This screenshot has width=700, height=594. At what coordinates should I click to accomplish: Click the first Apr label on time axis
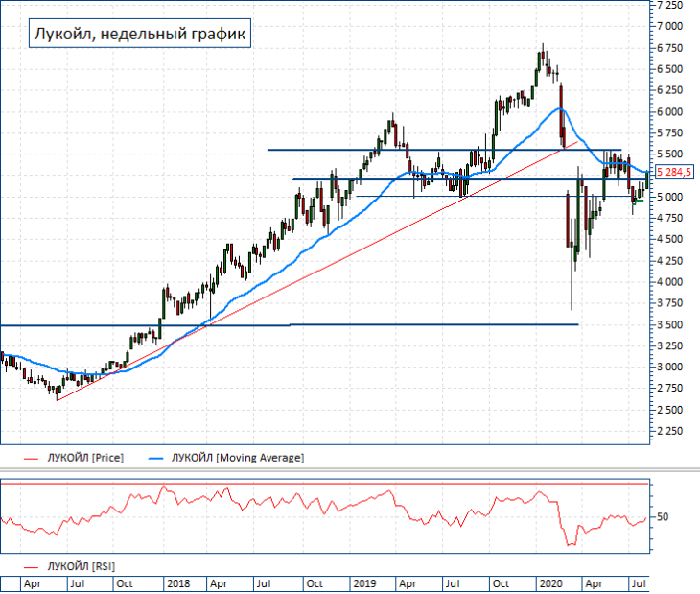[x=33, y=583]
